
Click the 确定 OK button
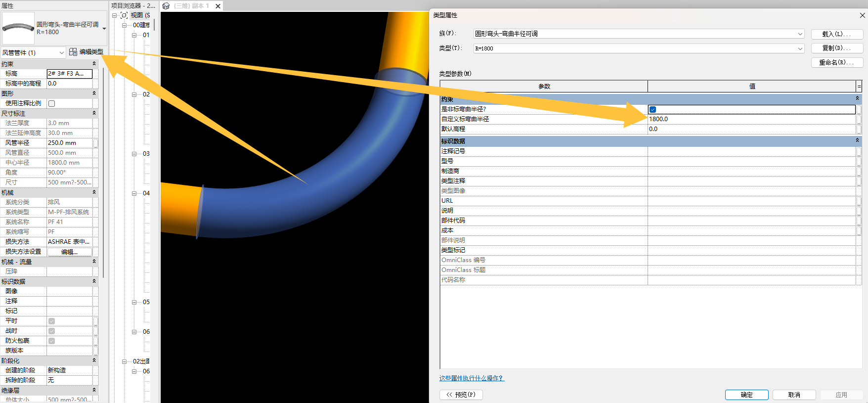(746, 395)
